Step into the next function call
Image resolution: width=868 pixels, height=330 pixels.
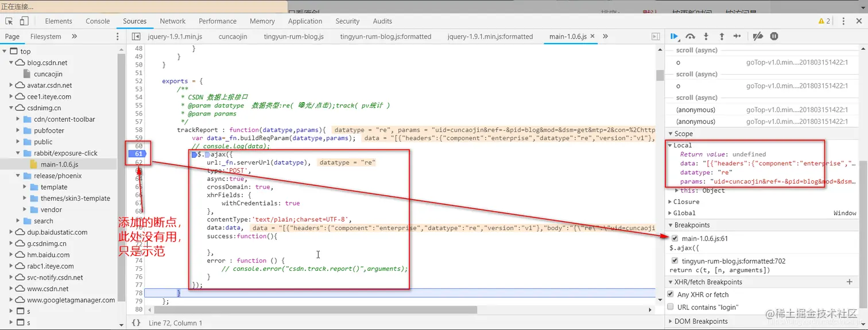706,36
